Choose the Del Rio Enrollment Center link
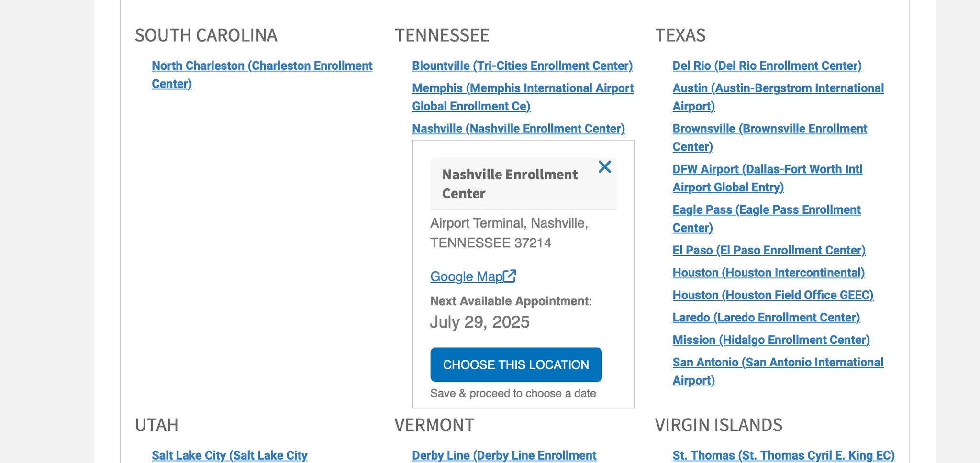The height and width of the screenshot is (463, 980). coord(767,66)
